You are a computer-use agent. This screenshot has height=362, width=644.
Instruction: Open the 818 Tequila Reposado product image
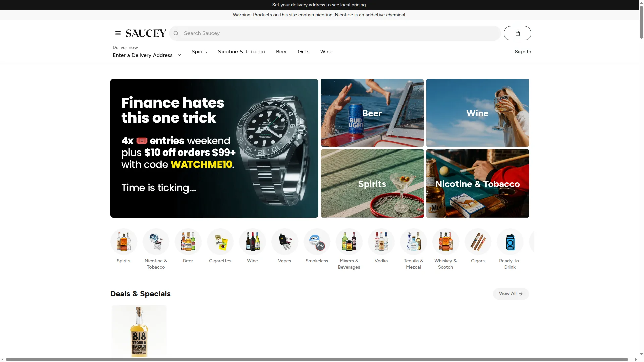pyautogui.click(x=139, y=331)
